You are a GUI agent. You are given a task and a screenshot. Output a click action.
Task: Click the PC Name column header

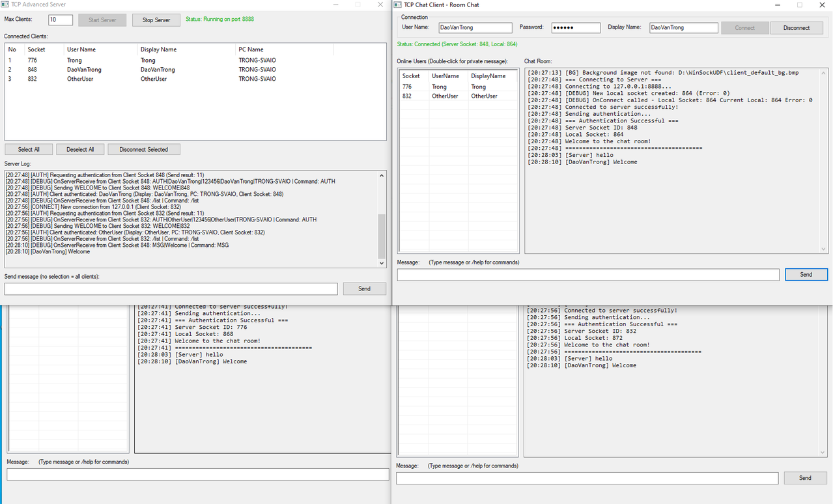pos(285,49)
